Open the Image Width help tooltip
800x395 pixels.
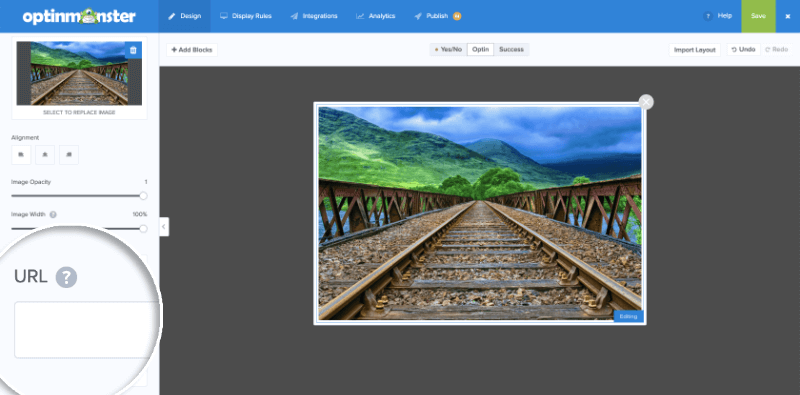[53, 214]
